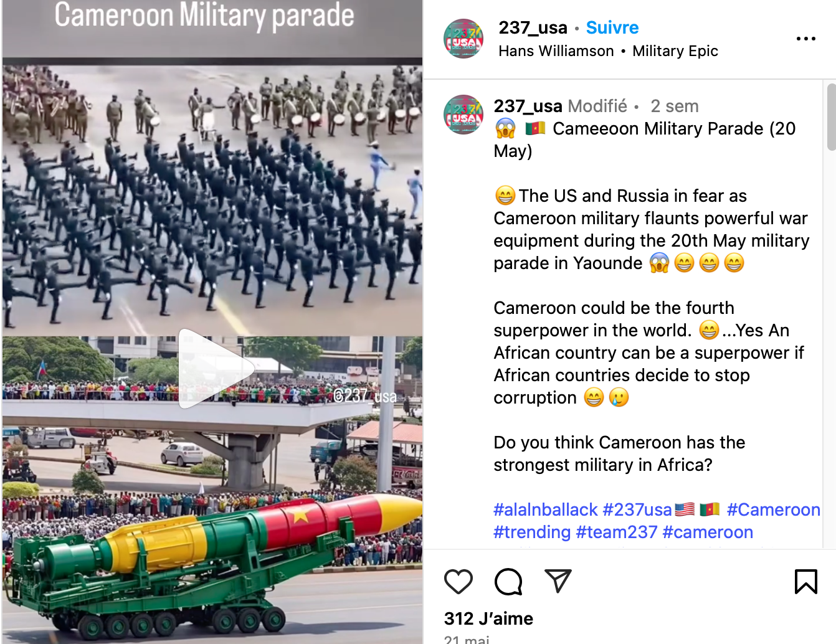Click the 237_usa username in caption
This screenshot has height=644, width=836.
coord(528,106)
